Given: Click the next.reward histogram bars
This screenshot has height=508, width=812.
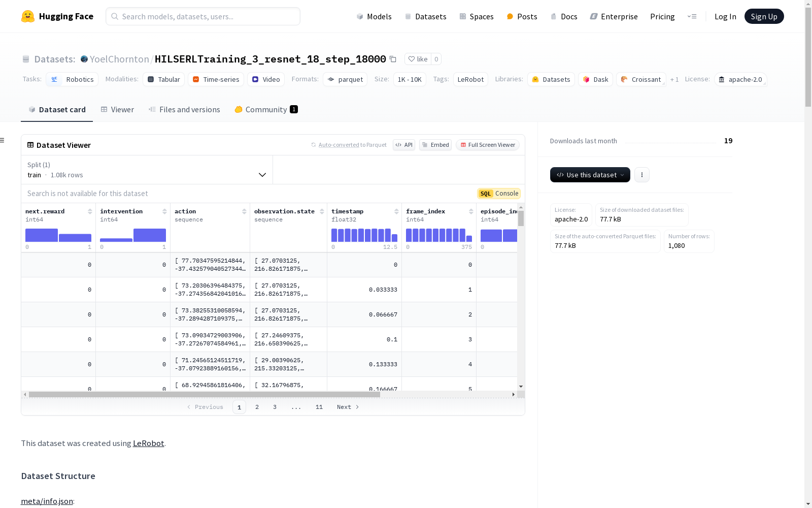Looking at the screenshot, I should [58, 235].
